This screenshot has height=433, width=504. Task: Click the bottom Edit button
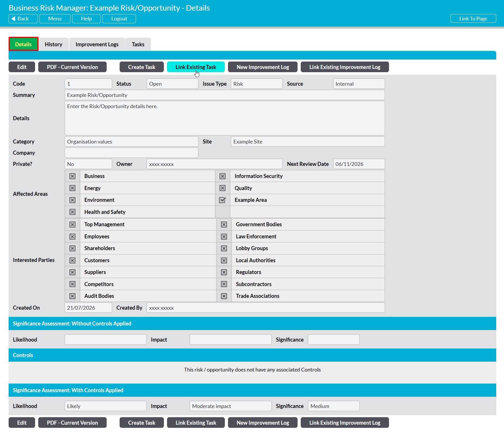coord(22,423)
